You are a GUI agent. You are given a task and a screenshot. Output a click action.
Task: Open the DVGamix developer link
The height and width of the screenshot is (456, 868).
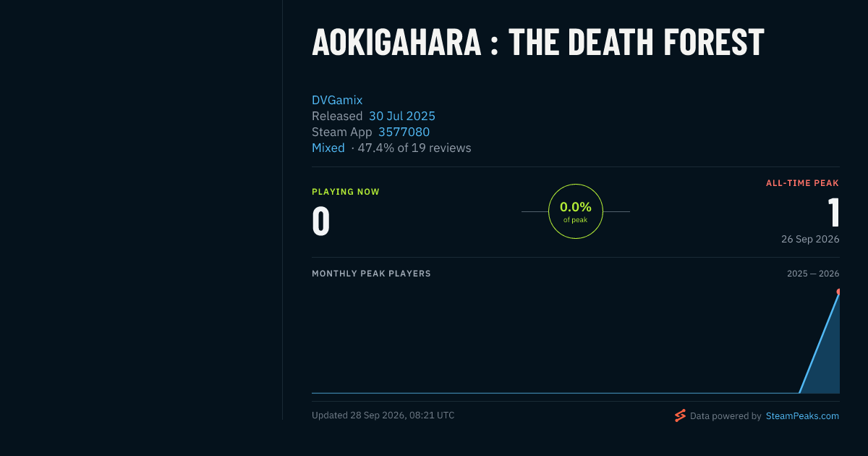coord(337,100)
